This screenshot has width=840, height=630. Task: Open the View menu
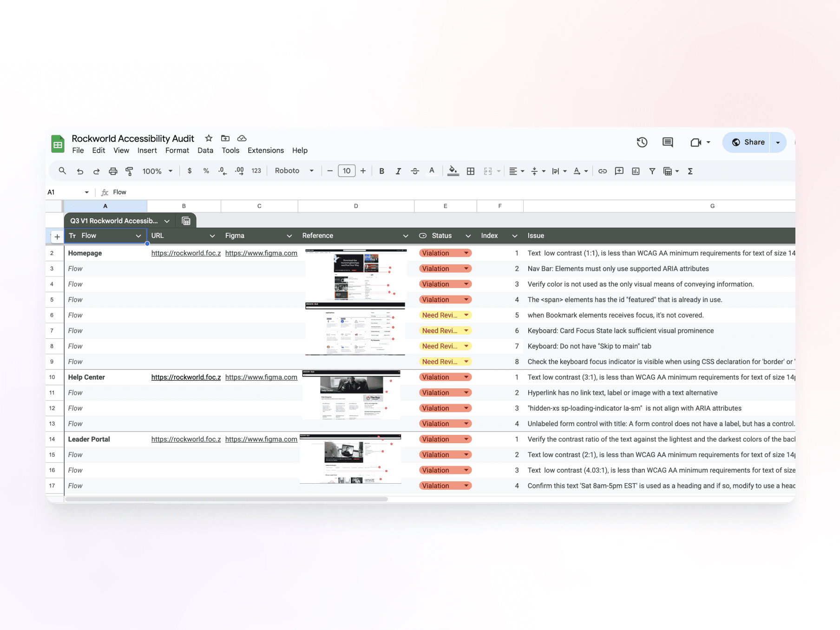tap(121, 151)
